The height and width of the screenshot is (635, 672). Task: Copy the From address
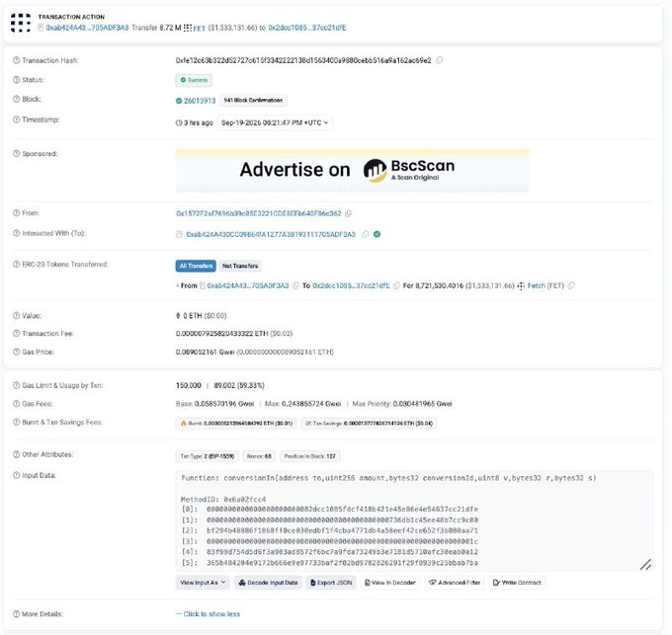(x=349, y=213)
